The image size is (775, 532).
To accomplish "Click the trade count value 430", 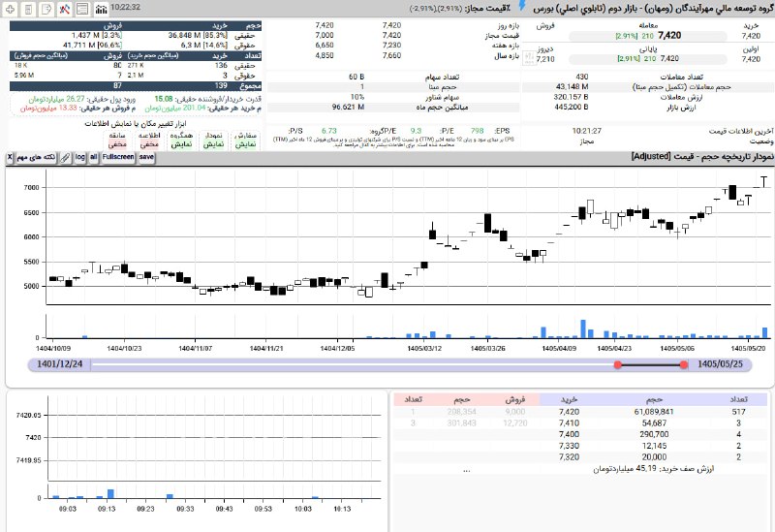I will pyautogui.click(x=582, y=77).
